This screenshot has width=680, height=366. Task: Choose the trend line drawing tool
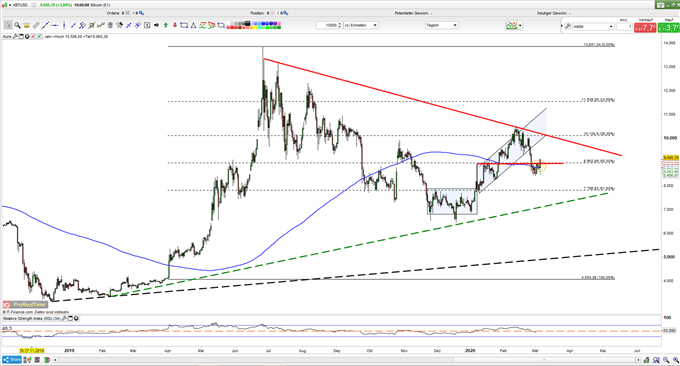pyautogui.click(x=45, y=25)
